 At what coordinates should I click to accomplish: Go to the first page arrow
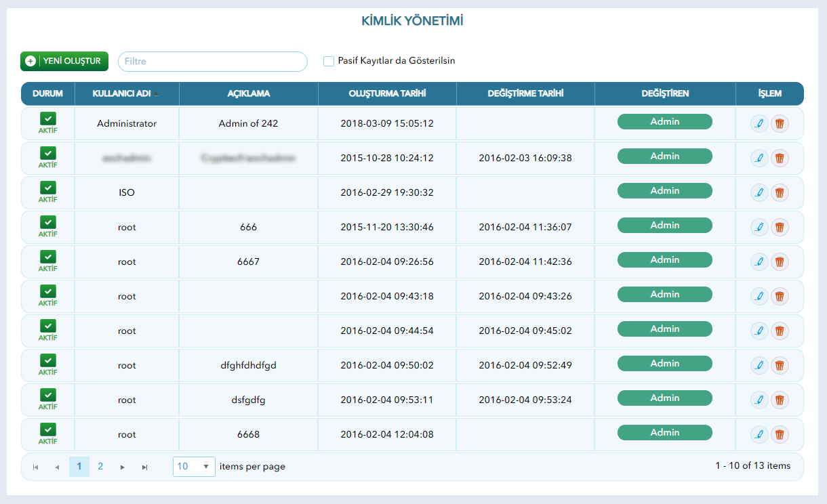click(x=35, y=467)
